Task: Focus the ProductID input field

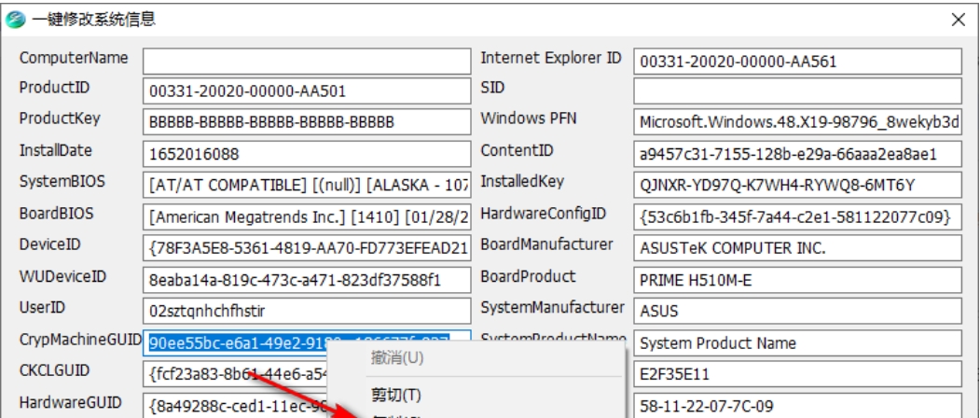Action: click(307, 91)
